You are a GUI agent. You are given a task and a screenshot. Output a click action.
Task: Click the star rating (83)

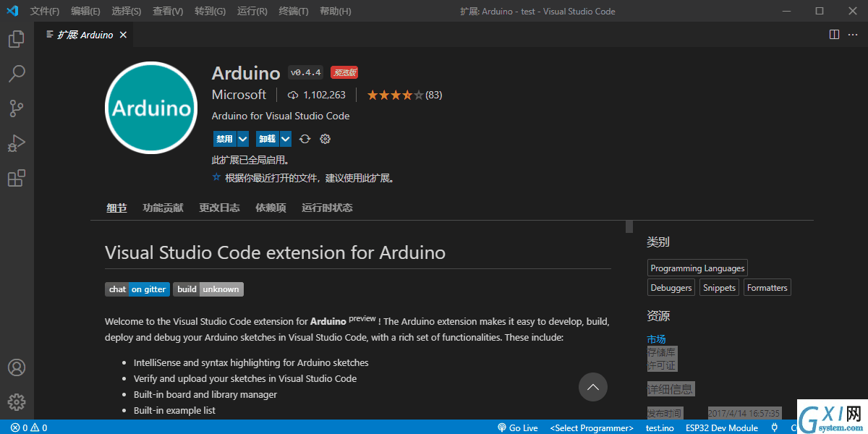404,95
